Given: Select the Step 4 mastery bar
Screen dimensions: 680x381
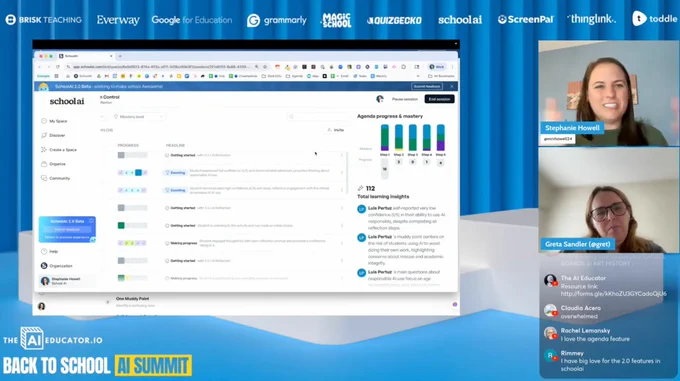Looking at the screenshot, I should (x=427, y=137).
